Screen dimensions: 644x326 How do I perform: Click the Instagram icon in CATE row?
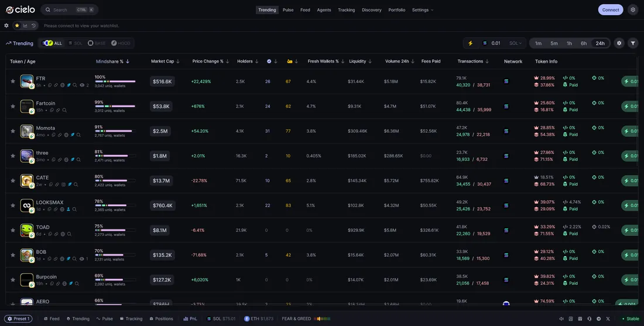click(x=63, y=184)
